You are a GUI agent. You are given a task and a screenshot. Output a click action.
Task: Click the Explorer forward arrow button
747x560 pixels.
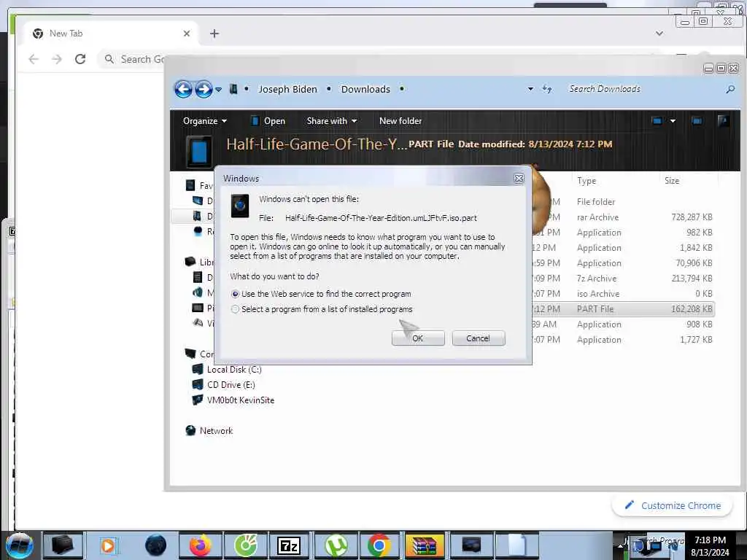pos(204,89)
